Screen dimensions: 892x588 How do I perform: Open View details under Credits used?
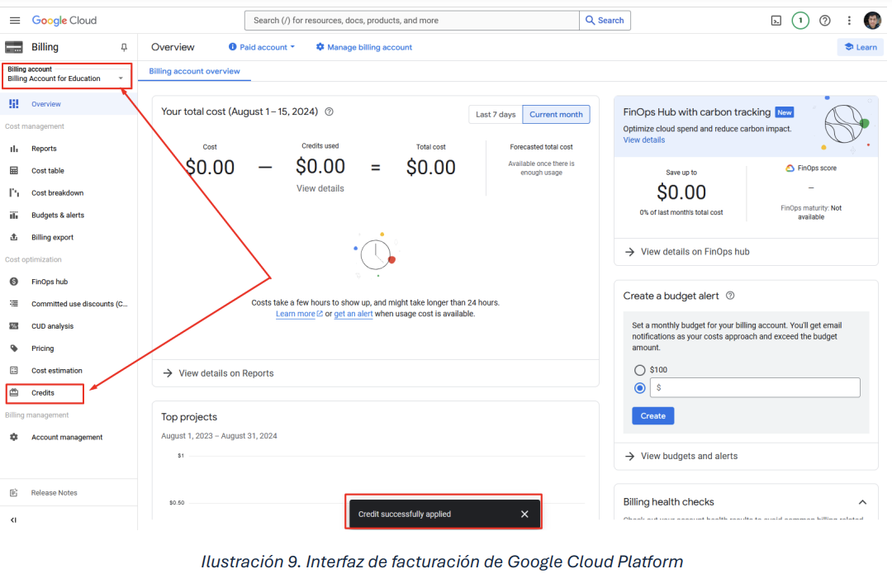320,189
